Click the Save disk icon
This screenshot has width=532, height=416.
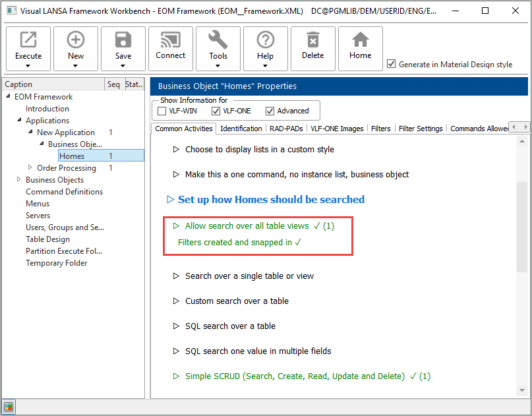pyautogui.click(x=123, y=41)
